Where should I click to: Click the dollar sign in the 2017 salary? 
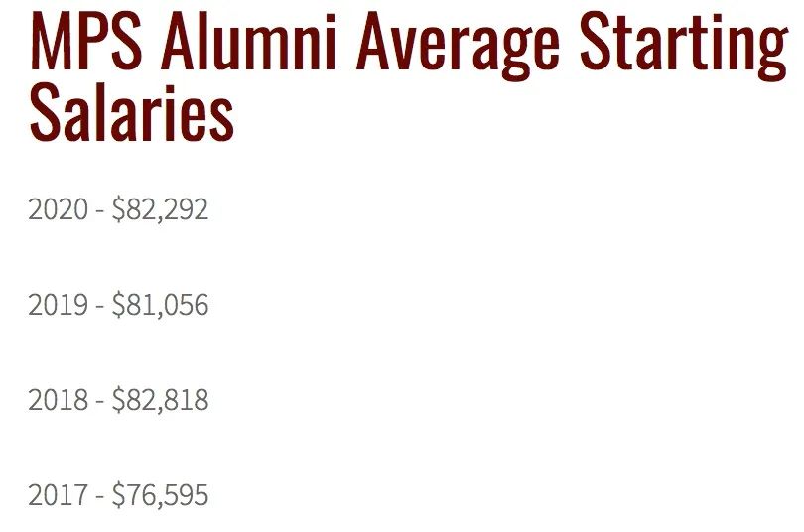pos(118,495)
